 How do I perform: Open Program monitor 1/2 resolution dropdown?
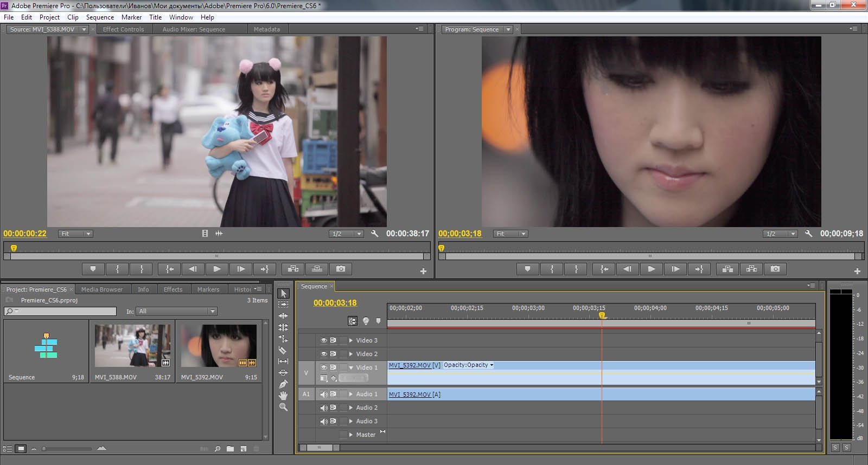pos(780,234)
